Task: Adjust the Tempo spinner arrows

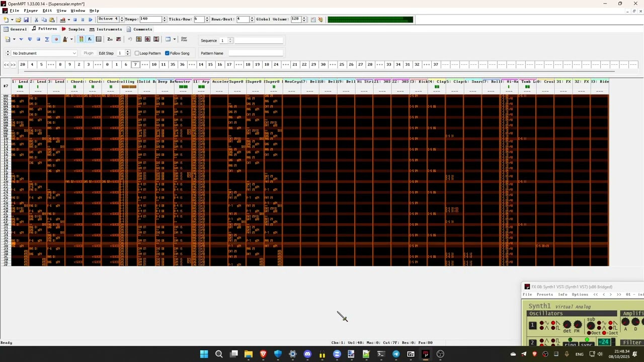Action: point(165,20)
